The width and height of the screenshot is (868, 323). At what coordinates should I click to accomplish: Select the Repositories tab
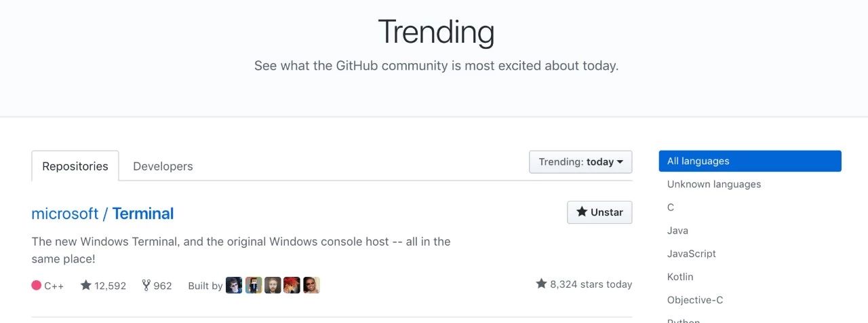pyautogui.click(x=75, y=166)
